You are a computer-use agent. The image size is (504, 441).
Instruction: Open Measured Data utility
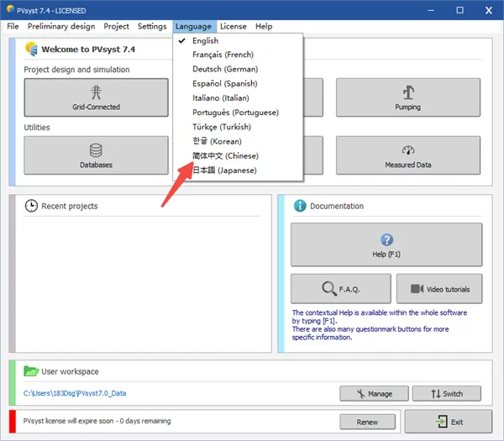408,155
